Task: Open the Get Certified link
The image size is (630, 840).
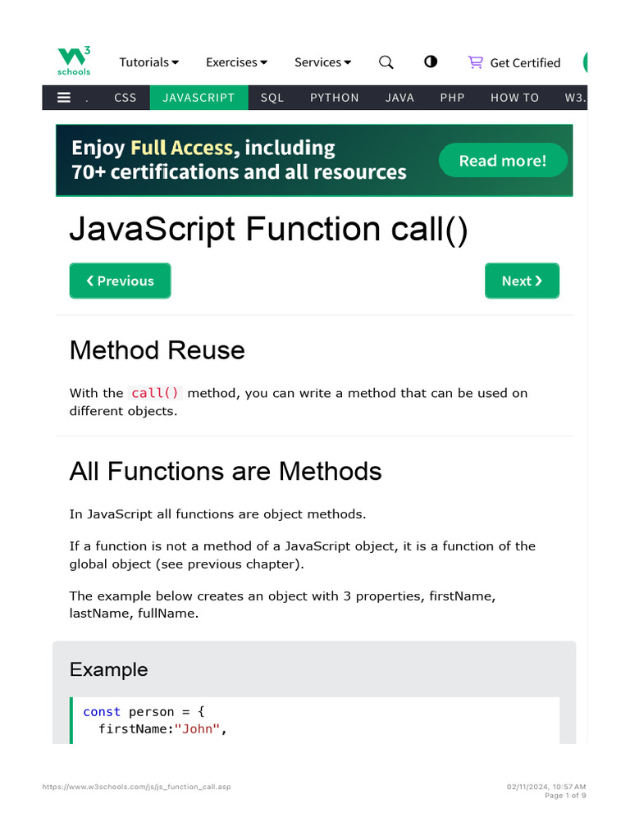Action: pos(525,62)
